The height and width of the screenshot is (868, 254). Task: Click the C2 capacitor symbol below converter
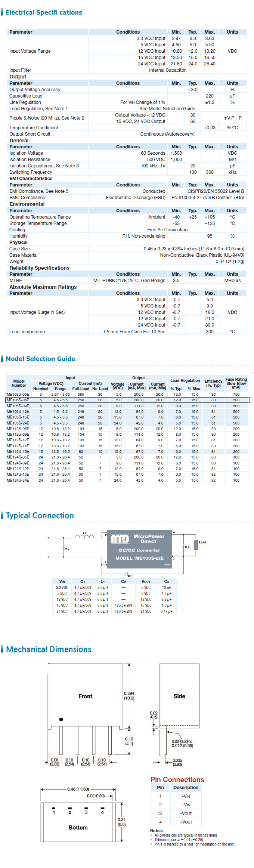point(127,574)
